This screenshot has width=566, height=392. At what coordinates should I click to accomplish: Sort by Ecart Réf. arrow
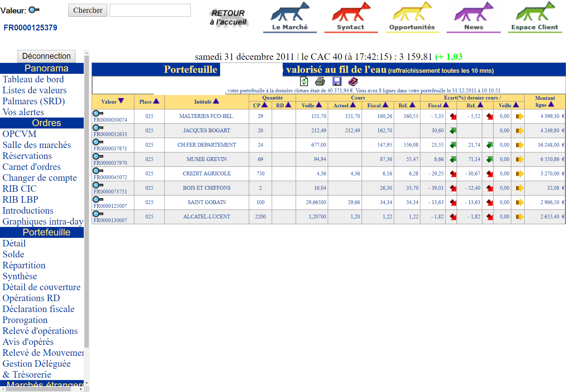click(480, 105)
